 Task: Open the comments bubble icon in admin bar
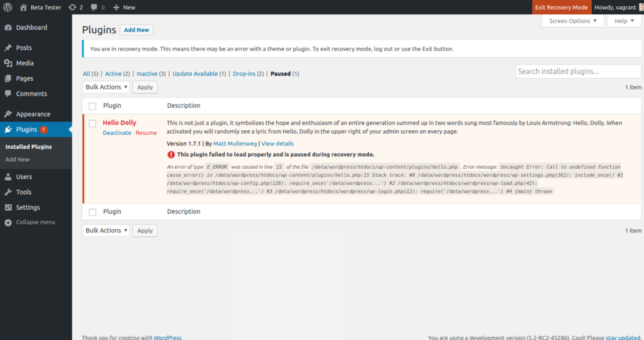pyautogui.click(x=94, y=8)
